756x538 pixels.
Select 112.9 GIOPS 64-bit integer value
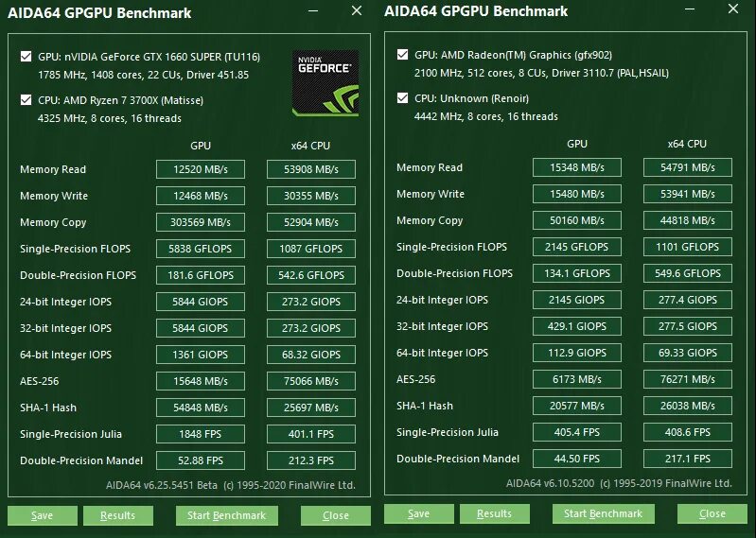(577, 353)
